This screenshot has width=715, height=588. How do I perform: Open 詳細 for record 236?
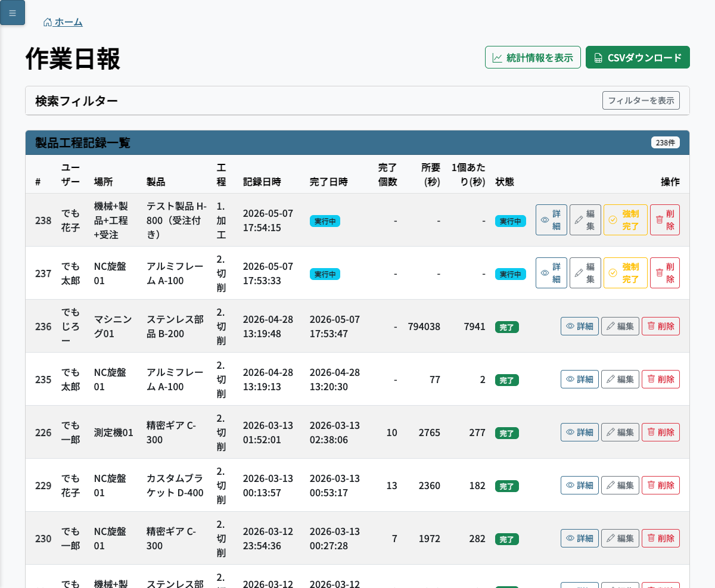click(580, 326)
